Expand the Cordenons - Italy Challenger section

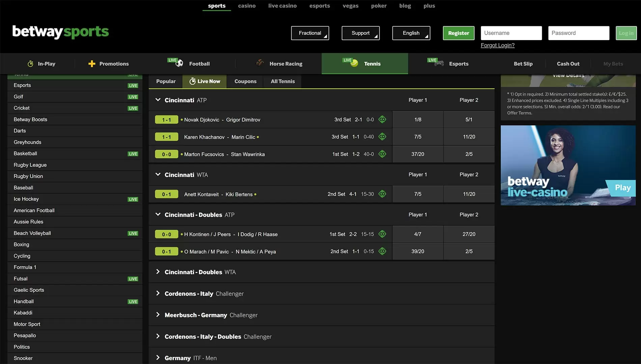point(158,293)
